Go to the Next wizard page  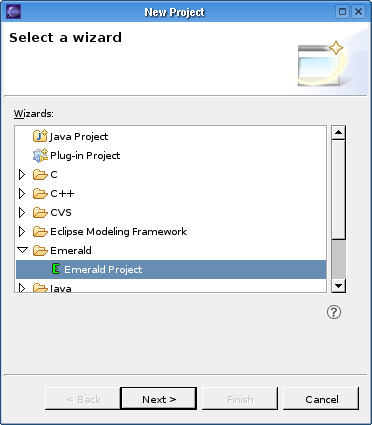159,399
